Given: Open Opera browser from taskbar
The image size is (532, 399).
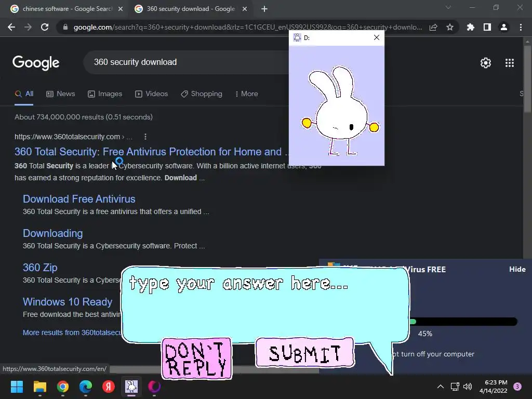Looking at the screenshot, I should (154, 387).
